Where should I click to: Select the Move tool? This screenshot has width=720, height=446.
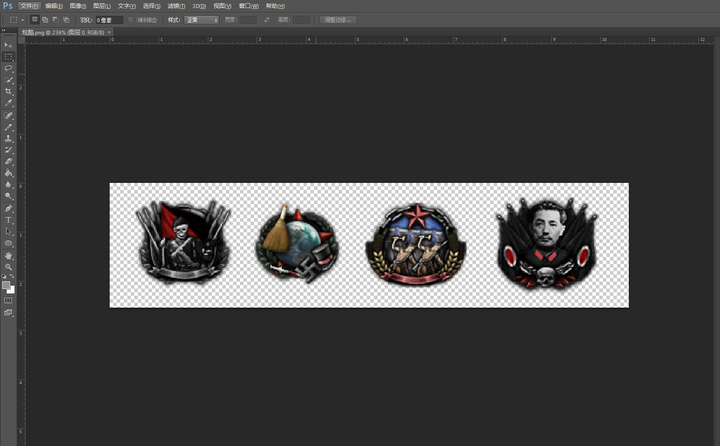tap(8, 45)
